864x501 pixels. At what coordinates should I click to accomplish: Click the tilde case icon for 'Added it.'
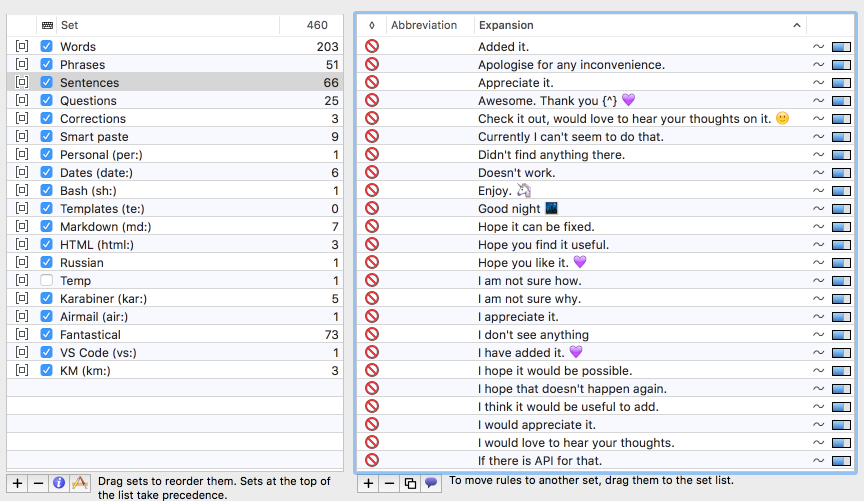pyautogui.click(x=818, y=47)
